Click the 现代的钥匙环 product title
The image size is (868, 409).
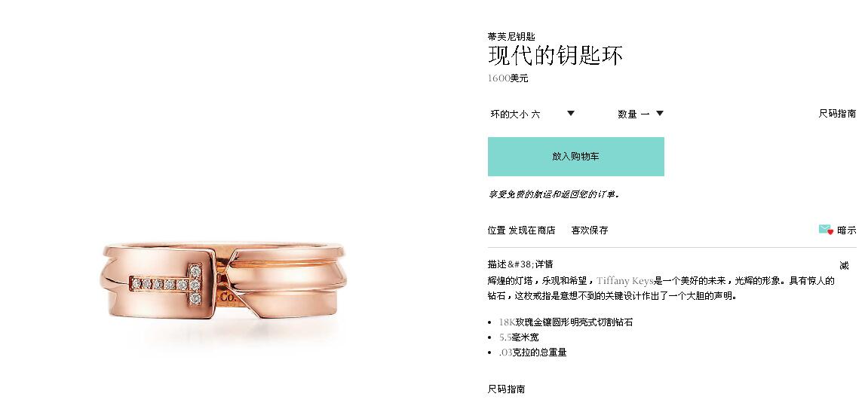(x=555, y=55)
